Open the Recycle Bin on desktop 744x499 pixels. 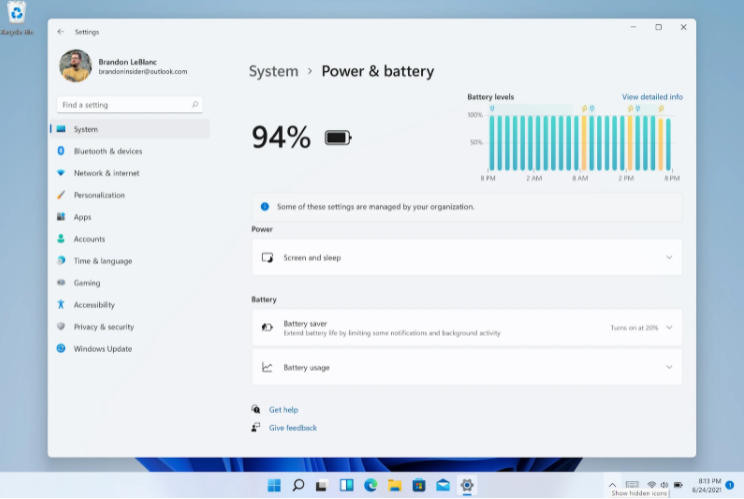pos(17,19)
